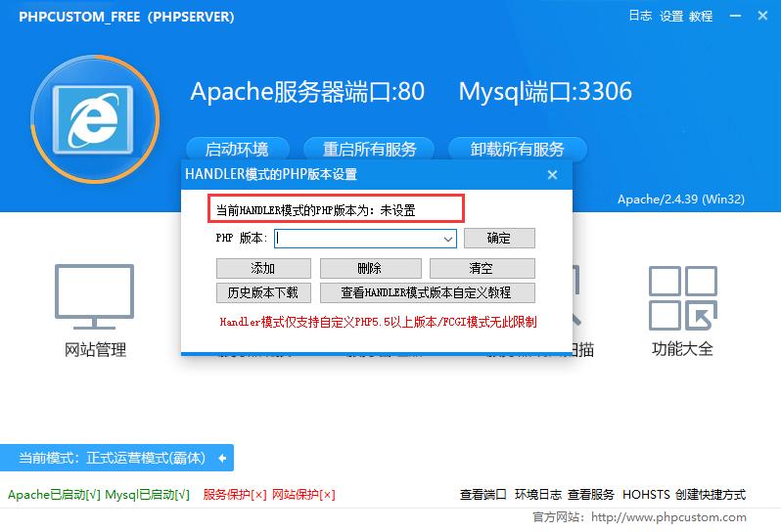Click Apache/2.4.39 (Win32) version text
781x532 pixels.
point(681,199)
